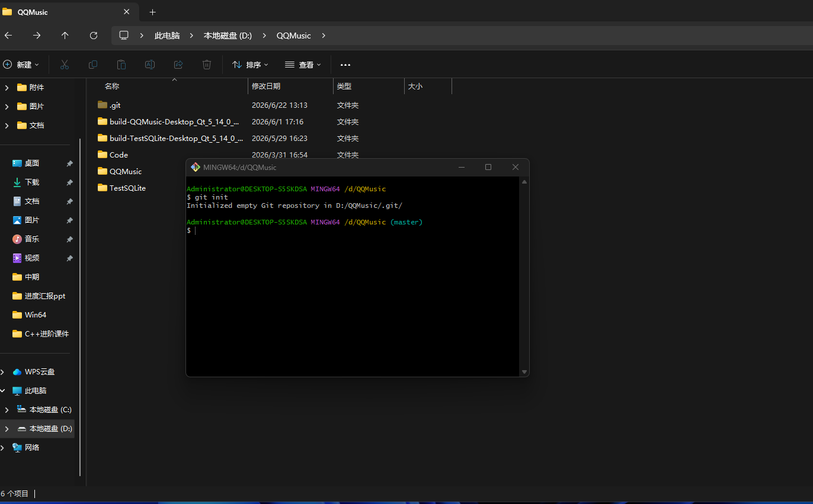The height and width of the screenshot is (504, 813).
Task: Click the .git folder icon
Action: [x=103, y=105]
